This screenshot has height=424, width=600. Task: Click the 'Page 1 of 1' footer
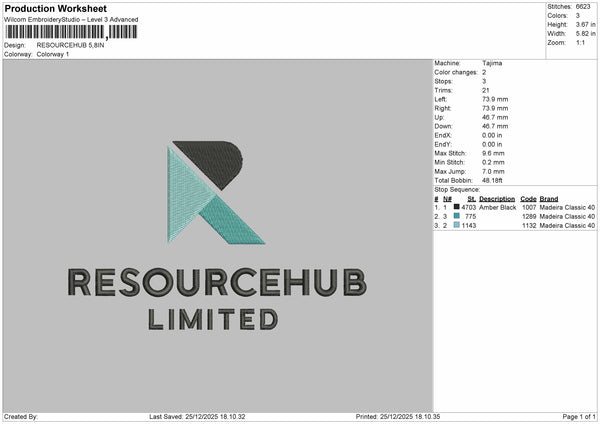click(x=579, y=417)
